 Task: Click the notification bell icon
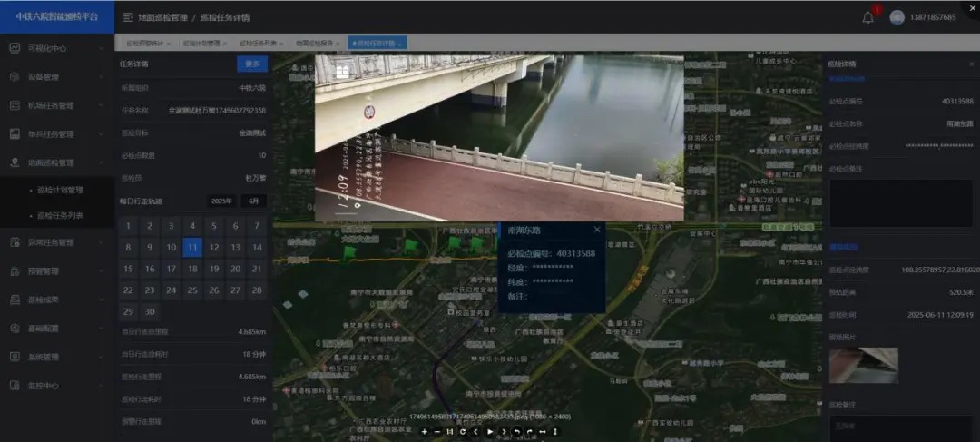867,17
